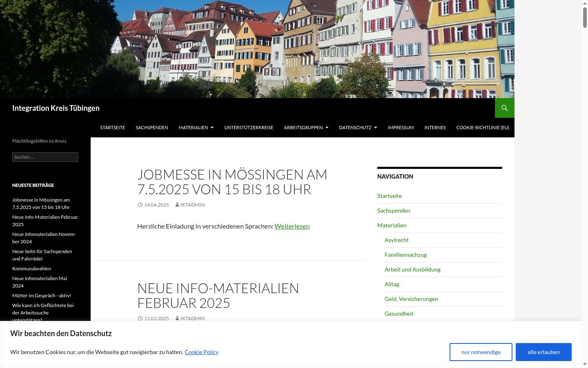The height and width of the screenshot is (368, 588).
Task: Follow the Weiterlesen link
Action: (292, 226)
